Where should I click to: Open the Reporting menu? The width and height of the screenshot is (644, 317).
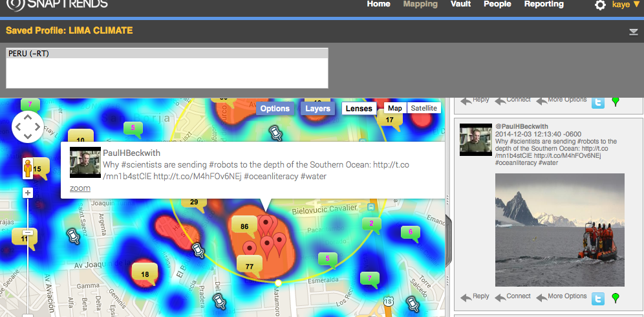[544, 4]
